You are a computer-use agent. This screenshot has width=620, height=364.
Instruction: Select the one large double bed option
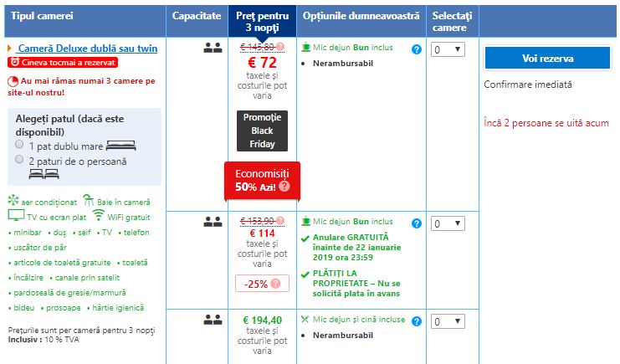click(19, 145)
